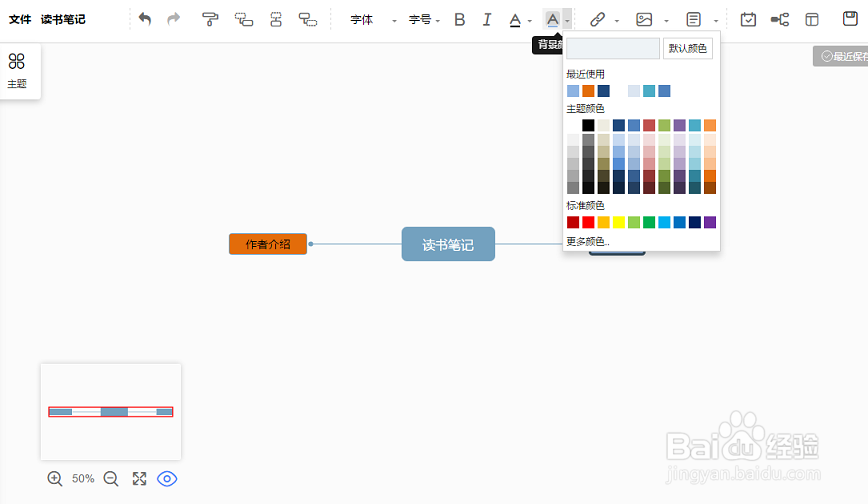The width and height of the screenshot is (868, 504).
Task: Insert a note icon
Action: 693,19
